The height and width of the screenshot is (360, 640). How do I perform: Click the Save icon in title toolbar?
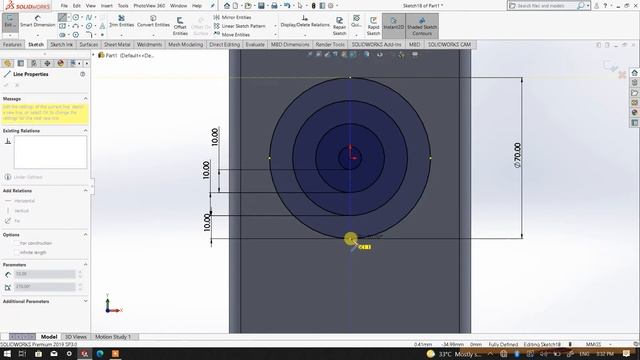click(x=261, y=6)
